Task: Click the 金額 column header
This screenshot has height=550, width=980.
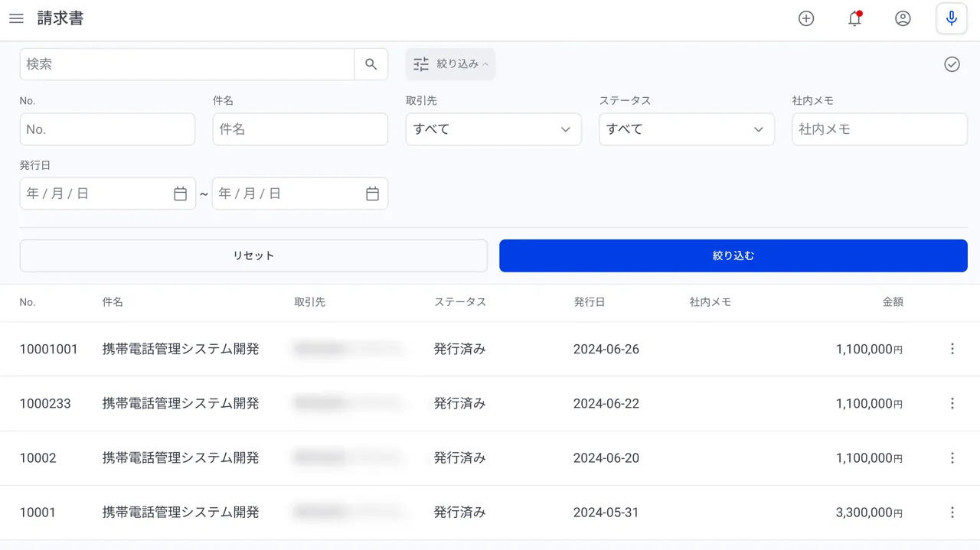Action: point(893,302)
